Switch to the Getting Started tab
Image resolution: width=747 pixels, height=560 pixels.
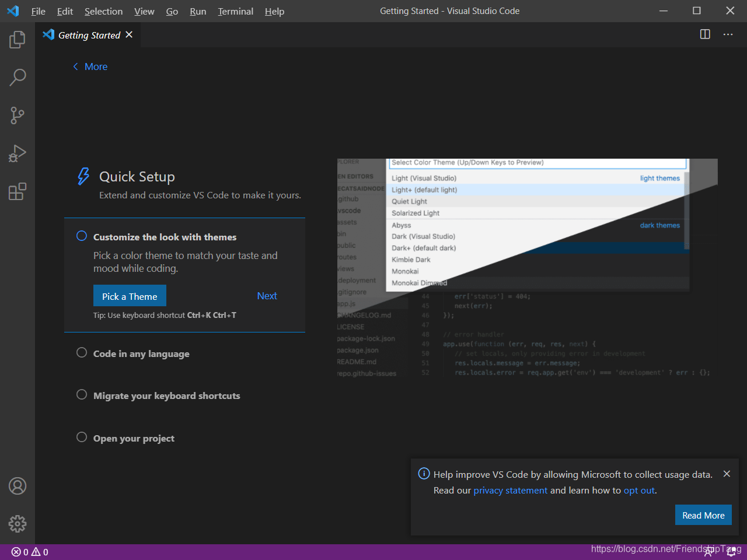(89, 35)
